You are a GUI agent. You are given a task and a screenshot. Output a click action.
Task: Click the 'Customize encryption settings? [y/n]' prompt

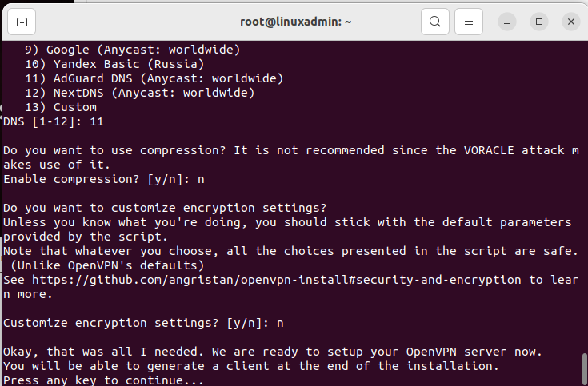click(x=143, y=323)
